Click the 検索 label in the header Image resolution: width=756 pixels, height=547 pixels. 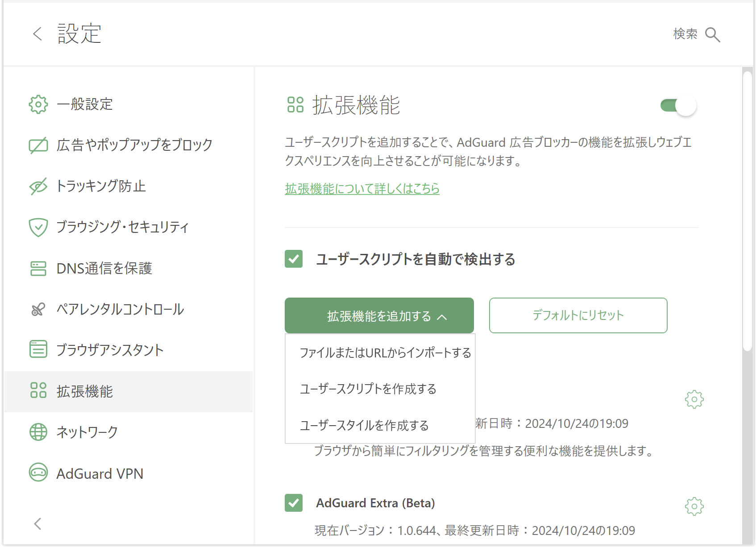685,34
